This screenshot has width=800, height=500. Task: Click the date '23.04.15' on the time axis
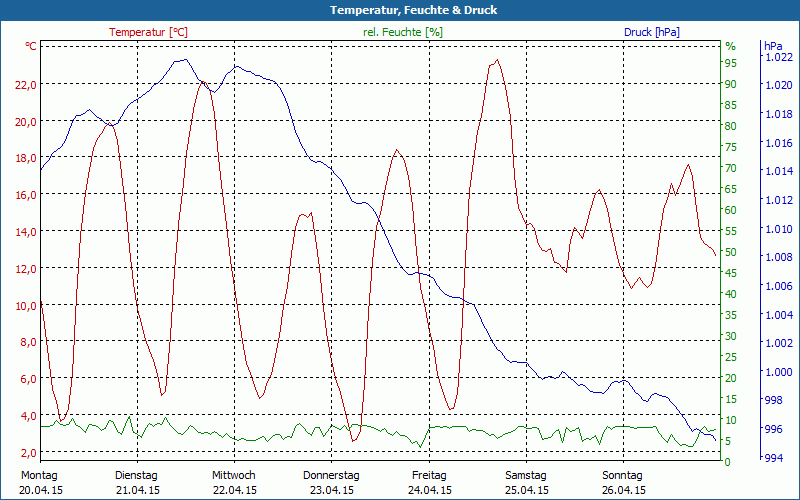tap(331, 490)
